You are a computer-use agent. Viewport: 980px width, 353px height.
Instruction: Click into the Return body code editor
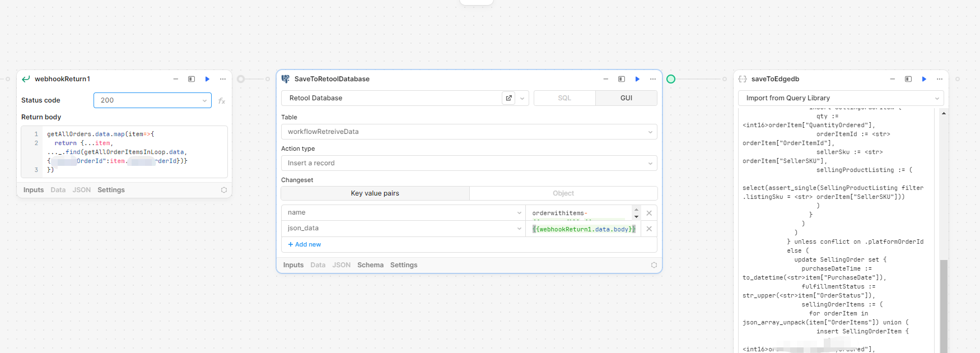click(x=124, y=152)
